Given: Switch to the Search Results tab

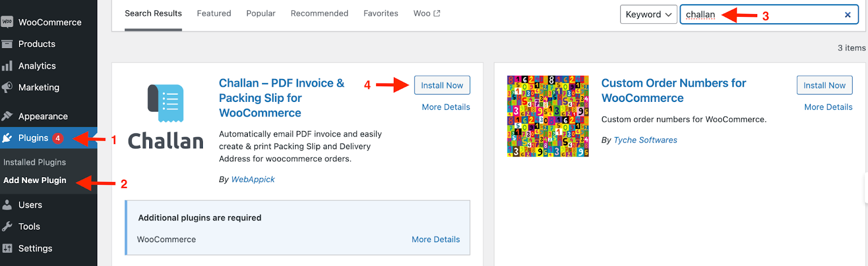Looking at the screenshot, I should point(153,14).
